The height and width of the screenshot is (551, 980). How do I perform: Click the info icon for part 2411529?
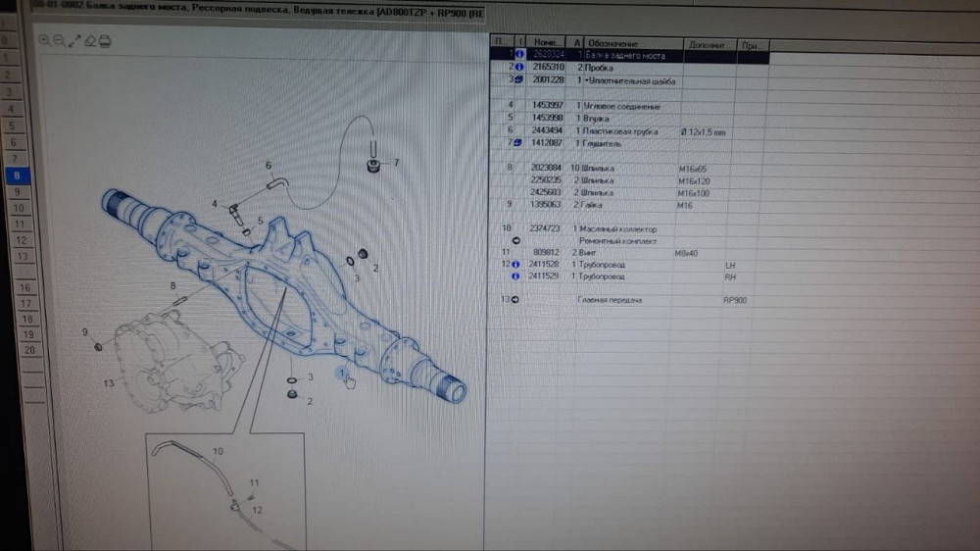517,276
